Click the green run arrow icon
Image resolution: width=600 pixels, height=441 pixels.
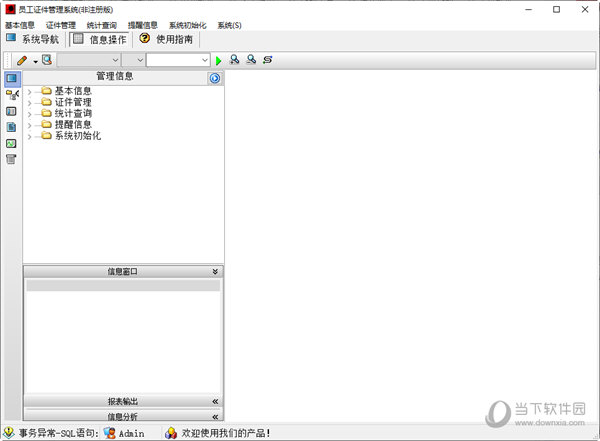point(218,60)
